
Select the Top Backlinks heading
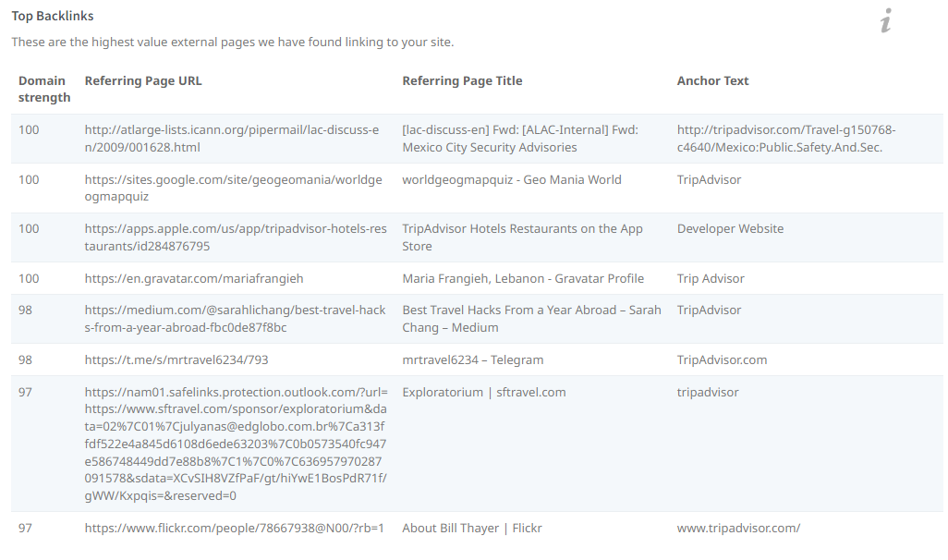[x=53, y=17]
